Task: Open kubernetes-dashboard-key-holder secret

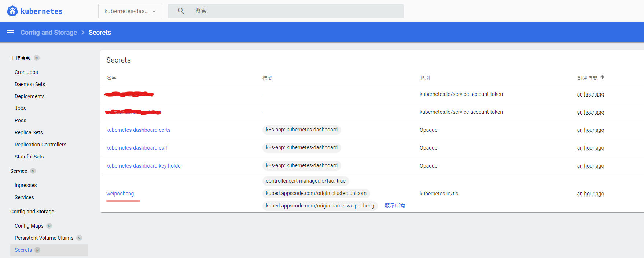Action: (x=144, y=166)
